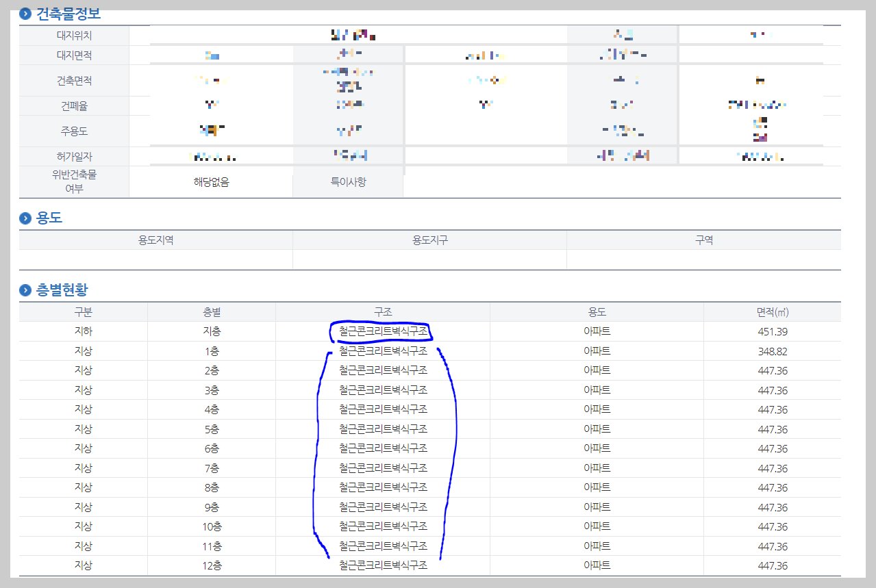Select the area value 451.39
This screenshot has width=876, height=588.
point(773,331)
